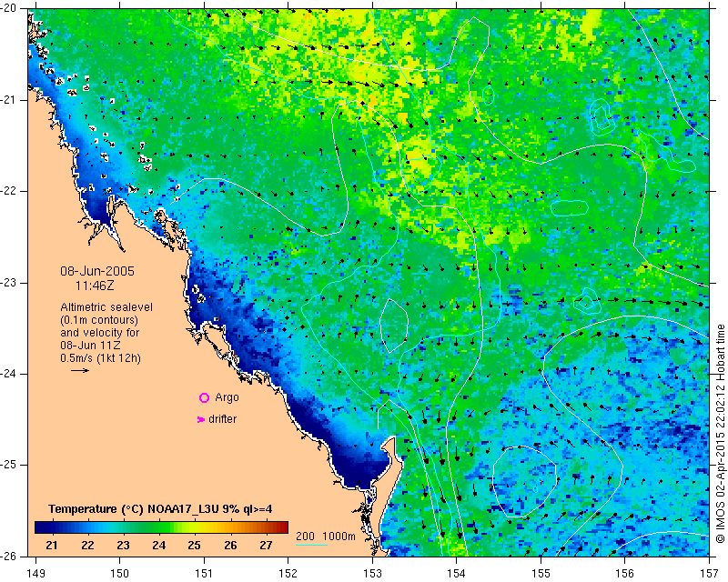Click the 152 longitude axis label

pos(288,574)
